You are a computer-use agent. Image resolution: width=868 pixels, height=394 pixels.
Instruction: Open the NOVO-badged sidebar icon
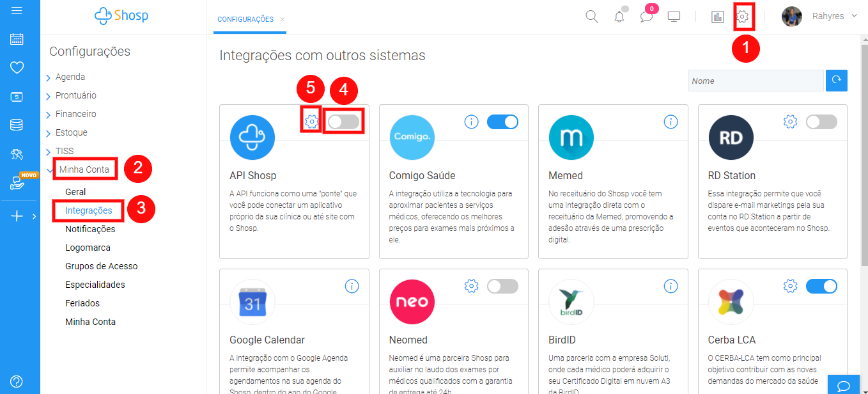coord(17,184)
